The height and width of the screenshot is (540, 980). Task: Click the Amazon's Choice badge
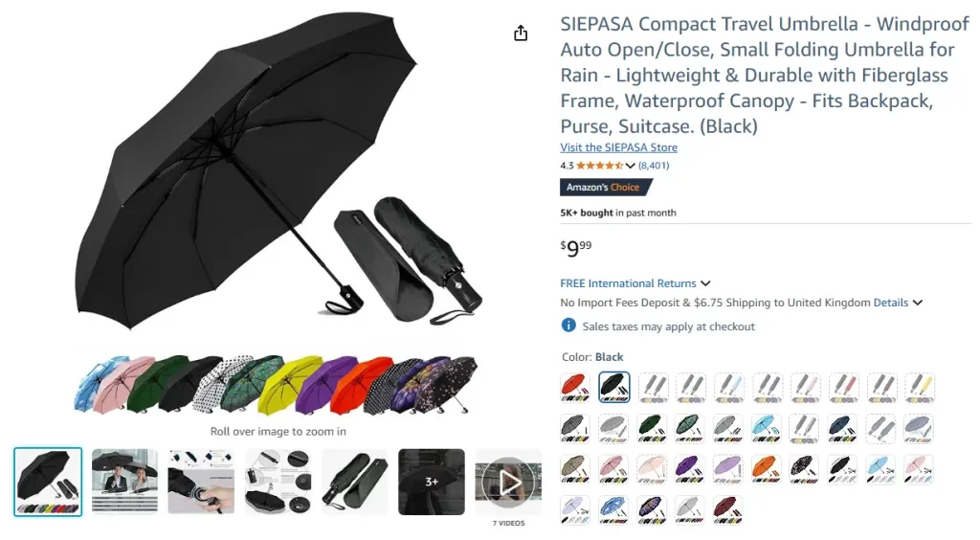pos(606,187)
